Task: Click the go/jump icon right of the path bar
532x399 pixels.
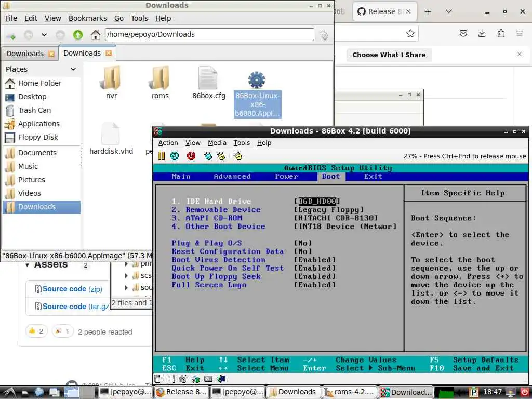Action: coord(324,35)
